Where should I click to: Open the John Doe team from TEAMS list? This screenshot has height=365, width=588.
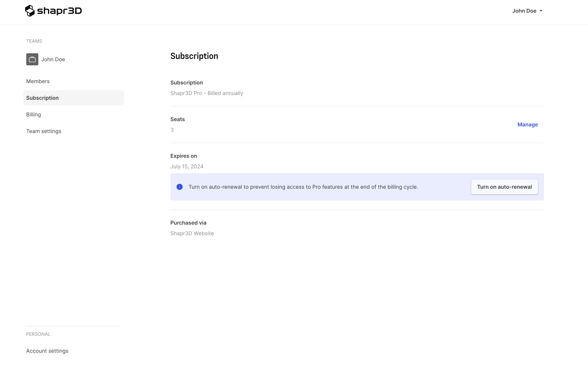point(53,59)
